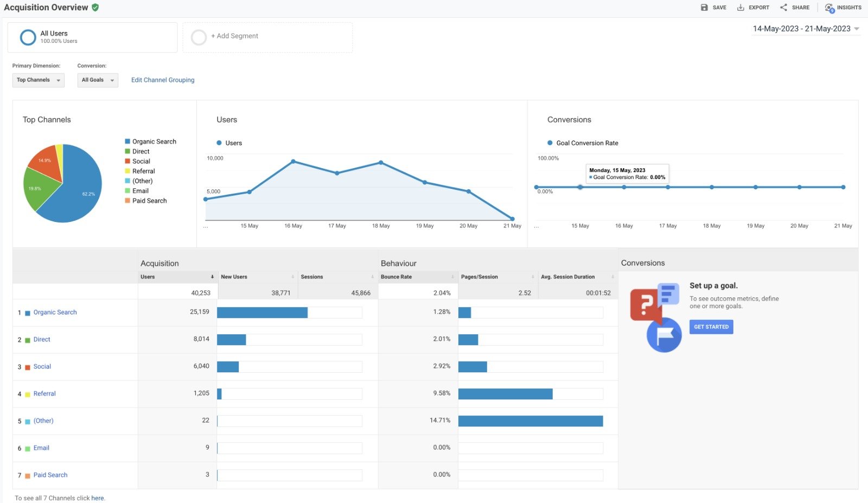Click the total users value 40,253

point(201,293)
